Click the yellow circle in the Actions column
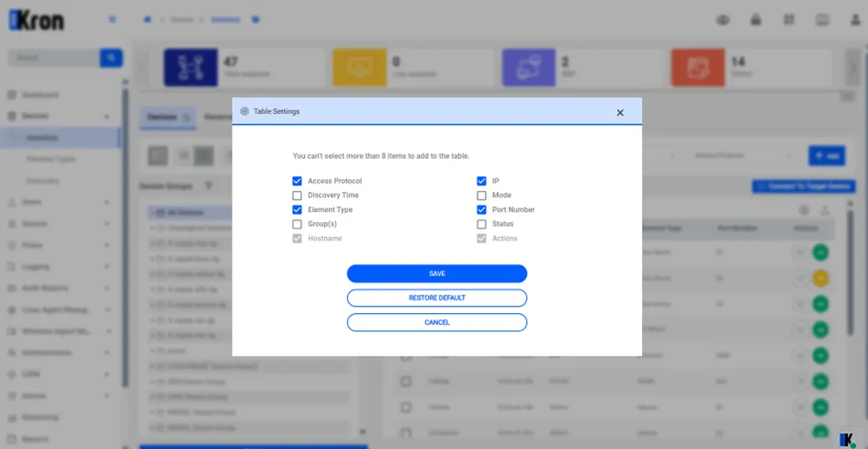This screenshot has height=449, width=868. (820, 278)
